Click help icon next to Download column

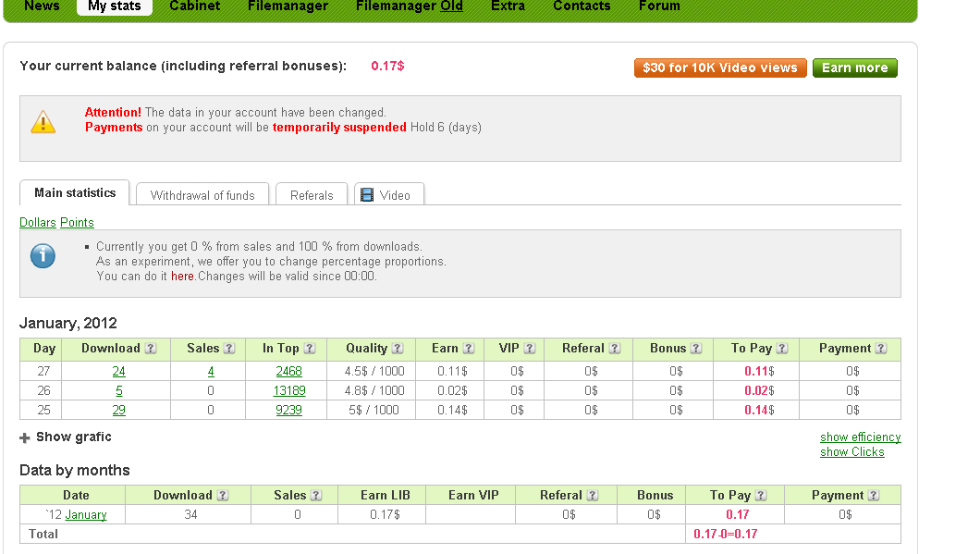pos(151,349)
